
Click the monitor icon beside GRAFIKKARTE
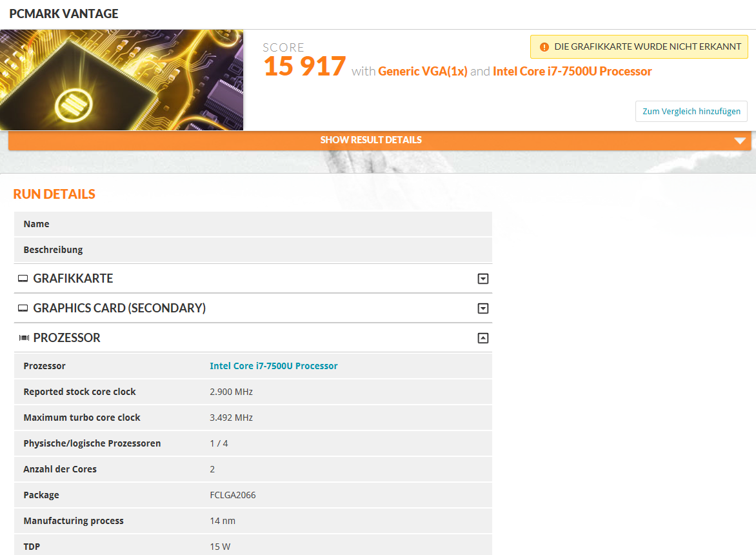[23, 279]
